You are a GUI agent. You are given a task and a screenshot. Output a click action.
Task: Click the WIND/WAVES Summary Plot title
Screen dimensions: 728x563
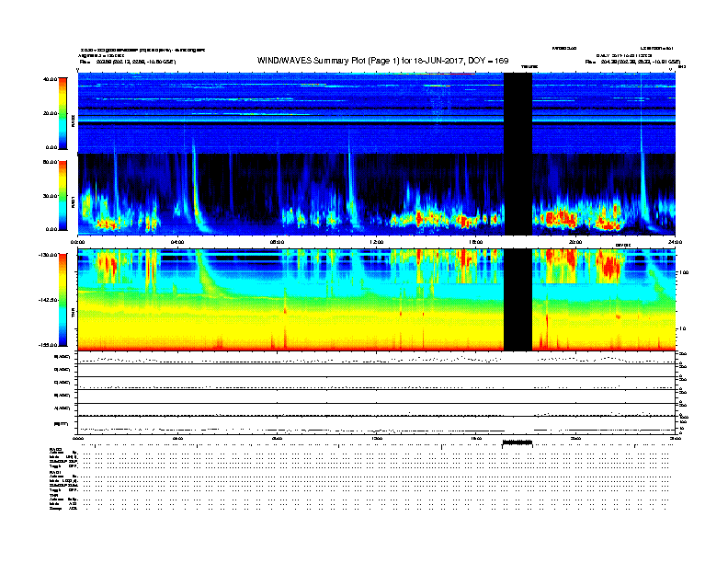click(382, 61)
